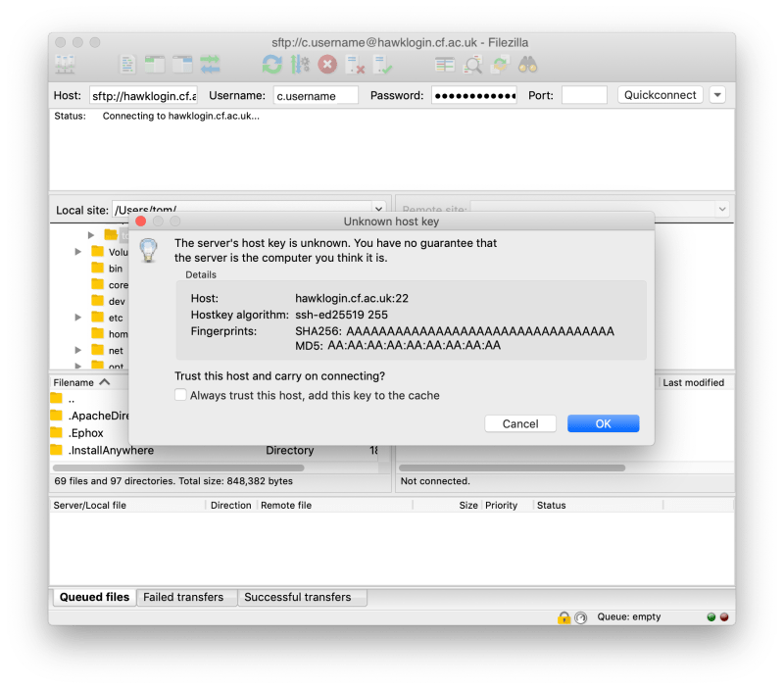Click the Priority queue column header
The image size is (784, 689).
click(501, 505)
